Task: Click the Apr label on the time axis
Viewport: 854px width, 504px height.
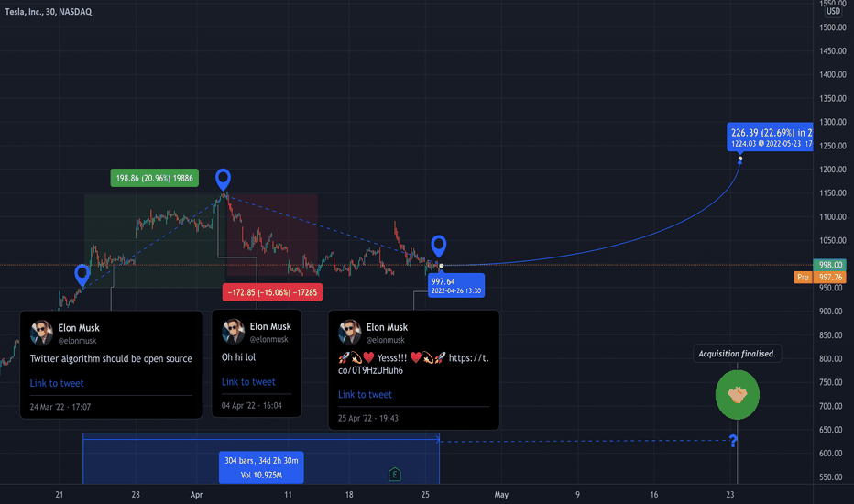Action: click(197, 495)
